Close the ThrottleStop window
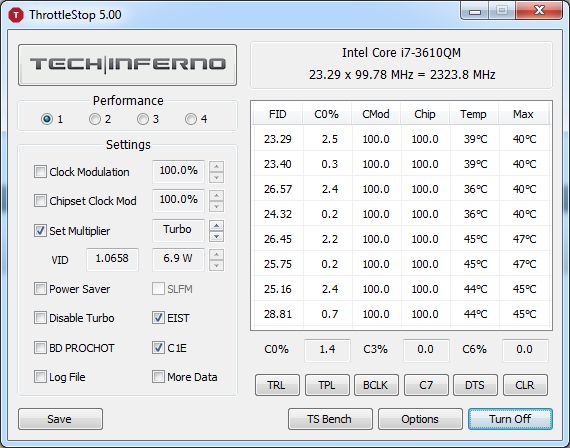570x448 pixels. (539, 11)
